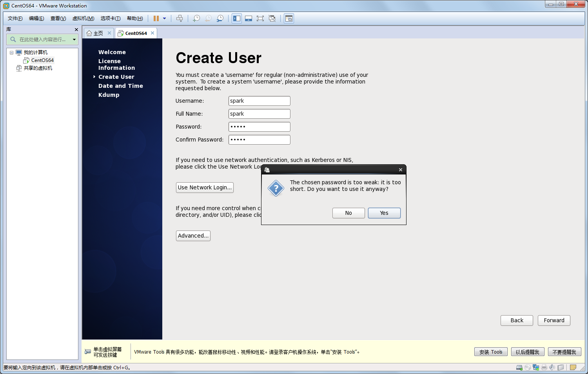Close the library panel with X
Image resolution: width=588 pixels, height=374 pixels.
pyautogui.click(x=76, y=29)
